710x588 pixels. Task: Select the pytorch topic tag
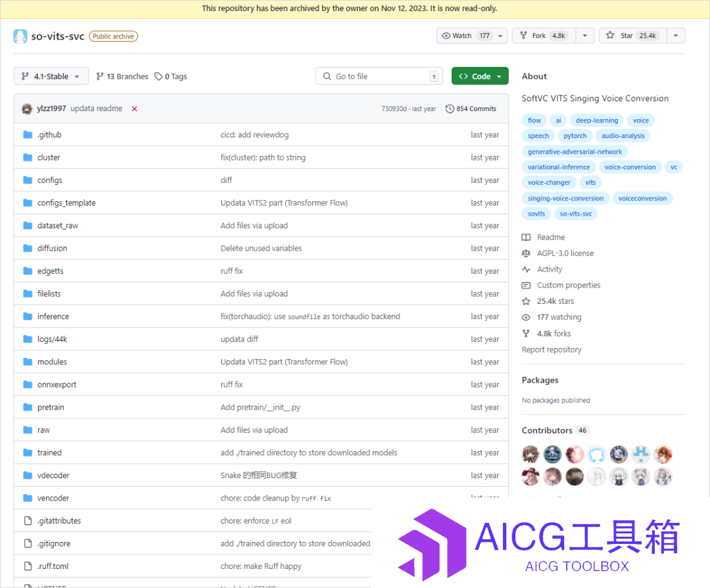click(575, 136)
